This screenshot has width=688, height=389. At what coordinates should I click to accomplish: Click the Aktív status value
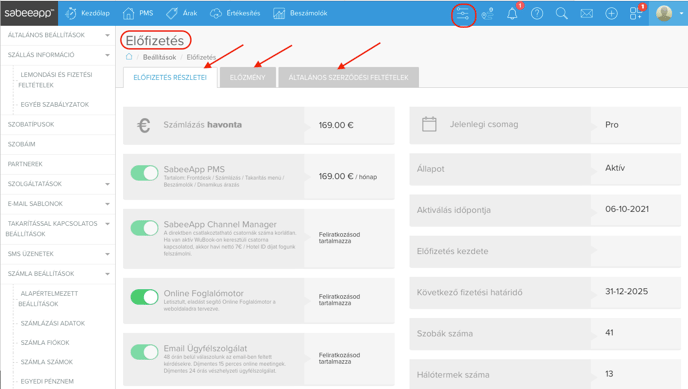point(615,168)
